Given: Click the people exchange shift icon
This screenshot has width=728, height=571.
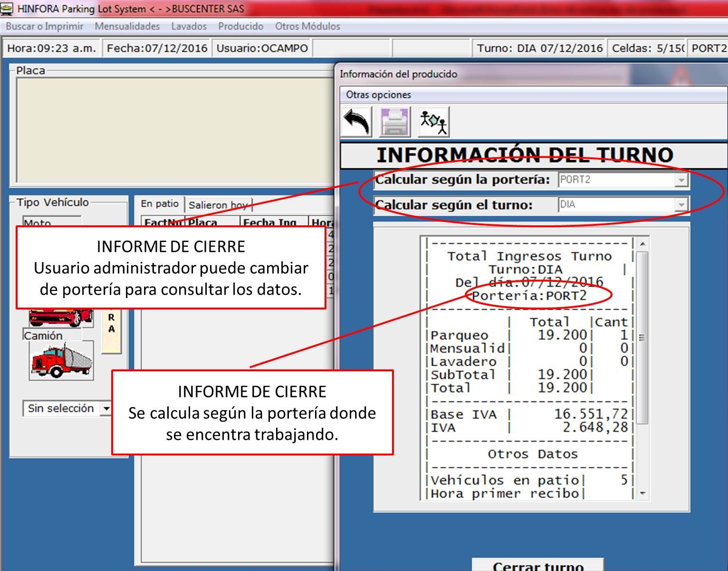Looking at the screenshot, I should [433, 122].
